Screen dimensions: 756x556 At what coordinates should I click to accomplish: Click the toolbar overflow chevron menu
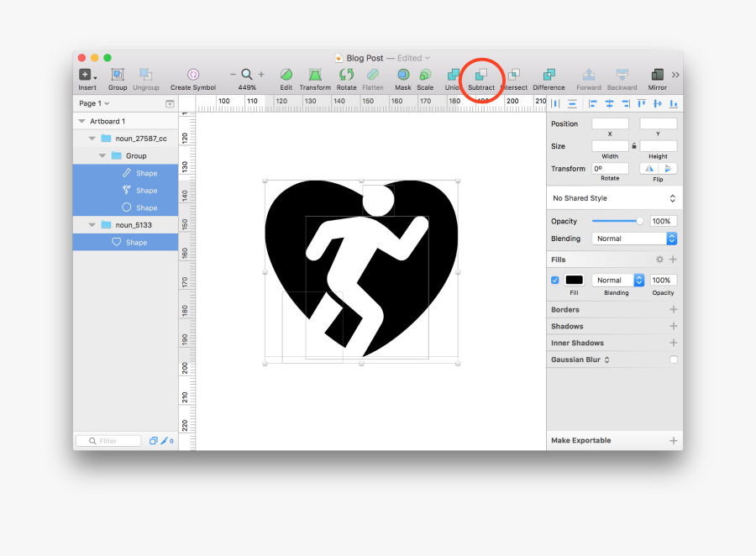(x=675, y=74)
